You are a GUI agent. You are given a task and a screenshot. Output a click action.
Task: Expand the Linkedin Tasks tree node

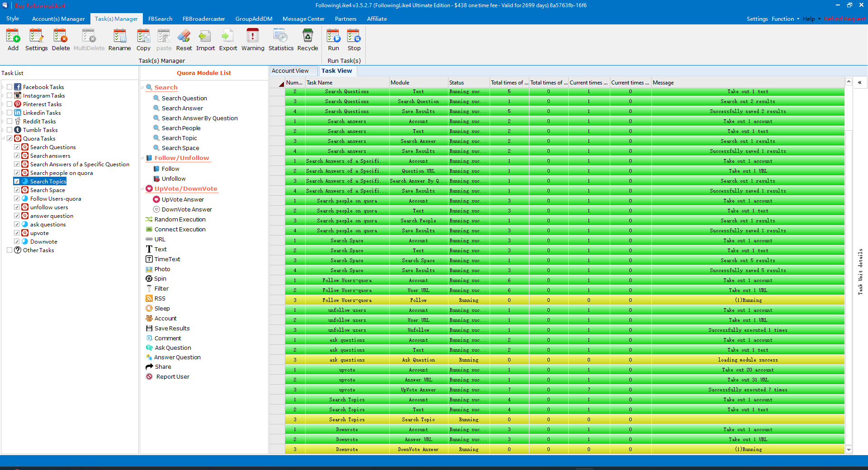[3, 113]
